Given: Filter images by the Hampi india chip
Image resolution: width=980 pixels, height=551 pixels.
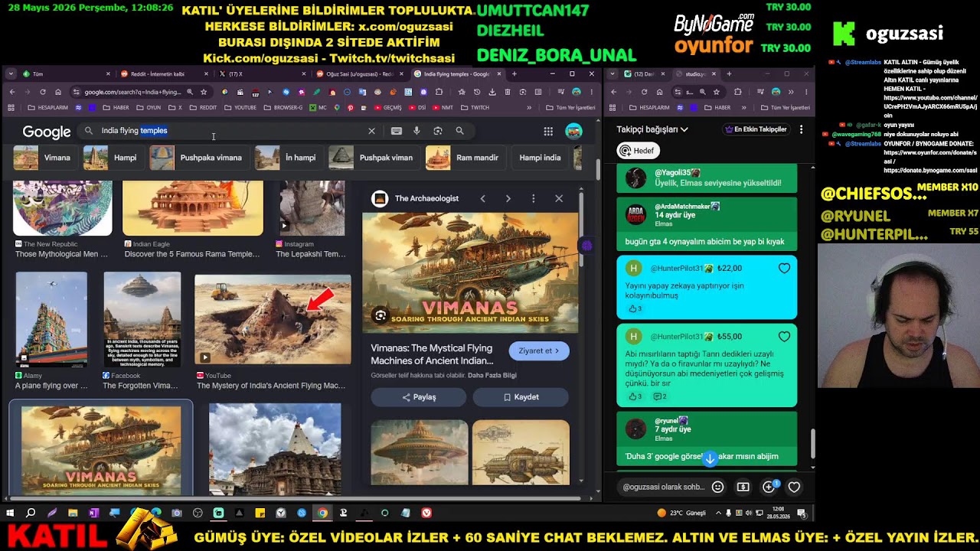Looking at the screenshot, I should point(540,158).
